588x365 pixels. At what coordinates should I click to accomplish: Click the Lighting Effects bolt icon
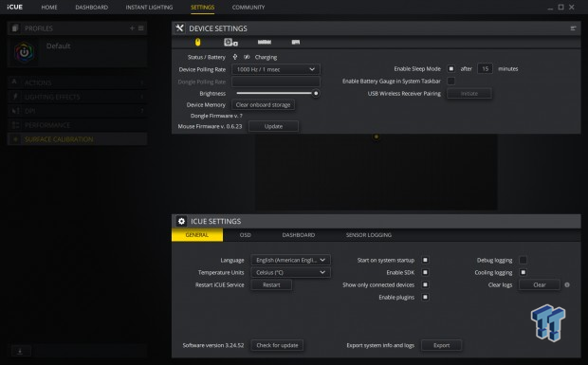point(15,97)
